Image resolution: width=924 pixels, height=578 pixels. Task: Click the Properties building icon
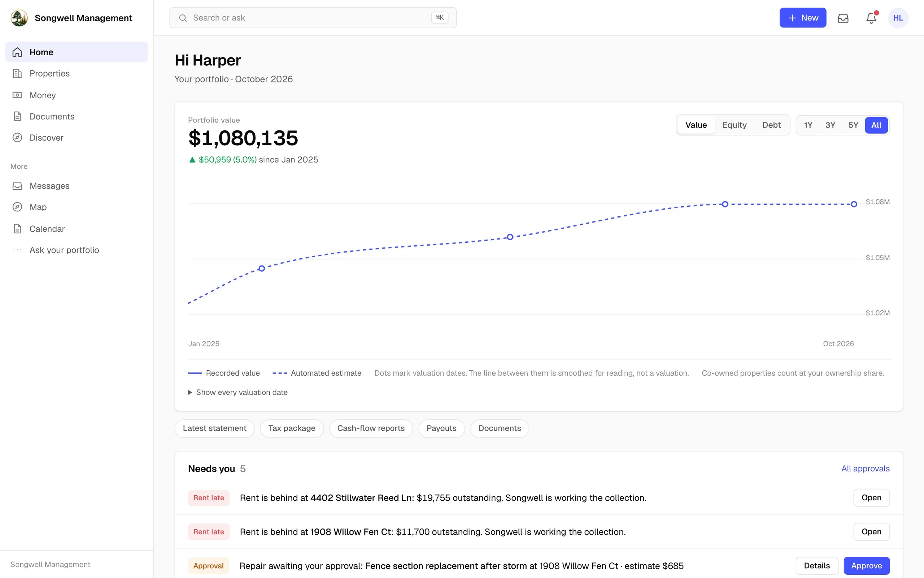(17, 73)
